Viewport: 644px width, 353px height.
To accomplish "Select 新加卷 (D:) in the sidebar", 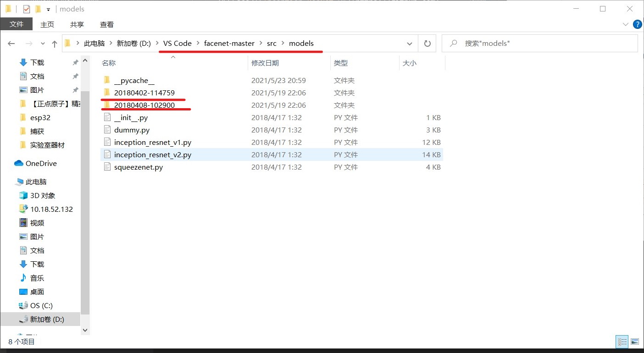I will point(40,319).
